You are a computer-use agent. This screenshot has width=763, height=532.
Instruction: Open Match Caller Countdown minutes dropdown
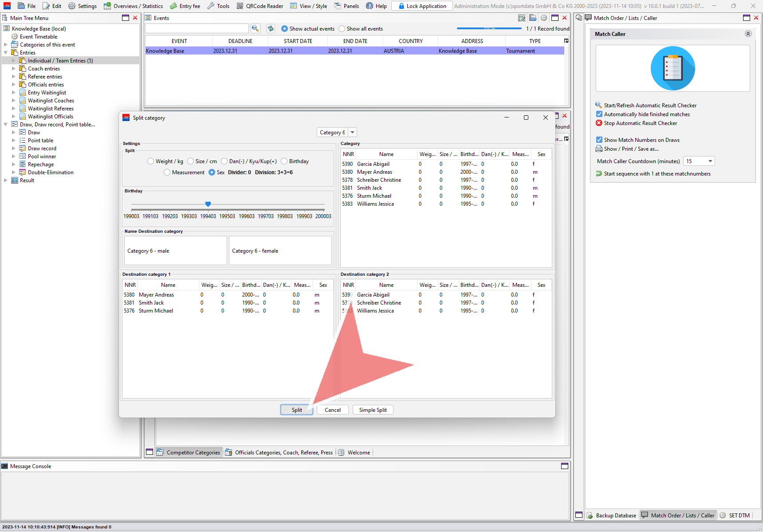point(710,161)
